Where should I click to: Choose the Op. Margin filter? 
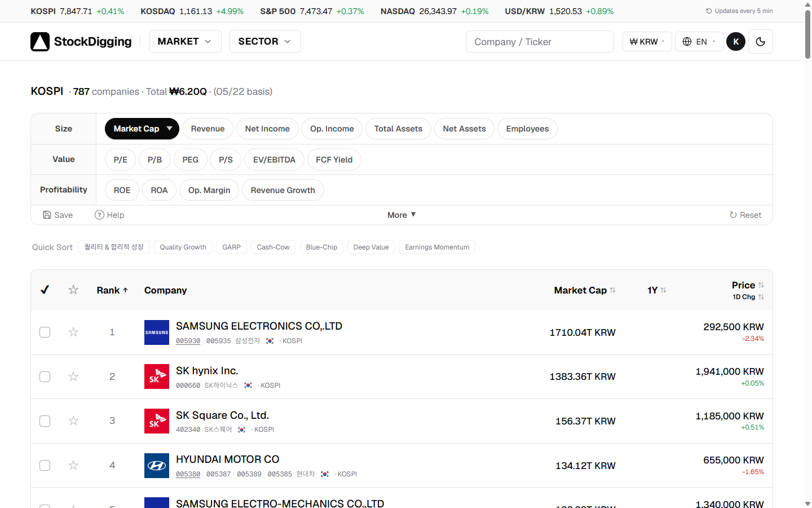pyautogui.click(x=209, y=190)
